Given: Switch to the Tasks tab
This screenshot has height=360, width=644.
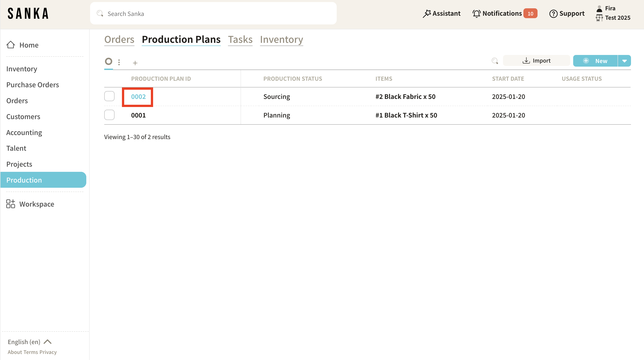Looking at the screenshot, I should point(240,39).
